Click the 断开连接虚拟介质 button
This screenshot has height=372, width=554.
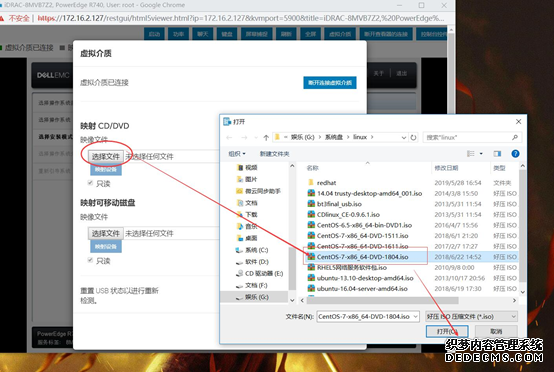[x=330, y=83]
